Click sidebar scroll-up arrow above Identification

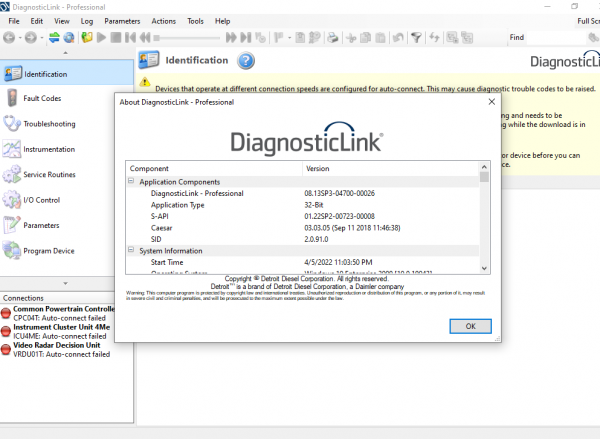(x=65, y=53)
